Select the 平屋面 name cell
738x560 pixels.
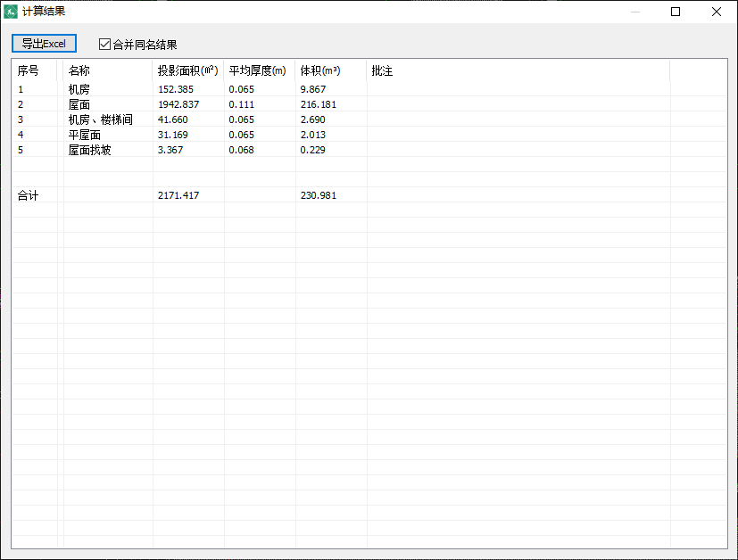point(85,135)
